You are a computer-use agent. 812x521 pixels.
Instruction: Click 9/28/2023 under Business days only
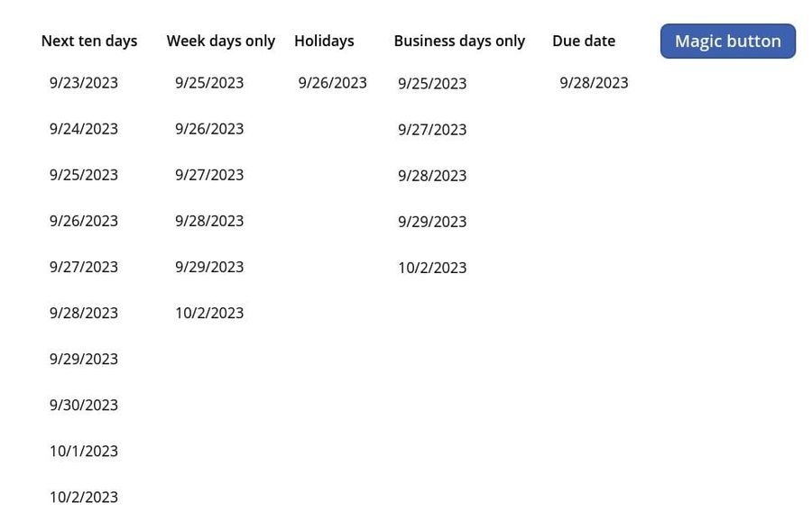pos(432,175)
